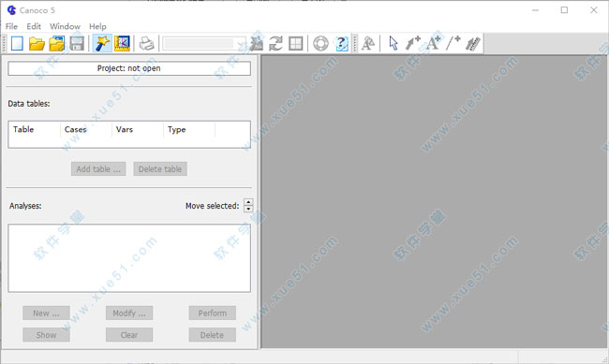Click the Show button
Image resolution: width=609 pixels, height=364 pixels.
point(46,335)
